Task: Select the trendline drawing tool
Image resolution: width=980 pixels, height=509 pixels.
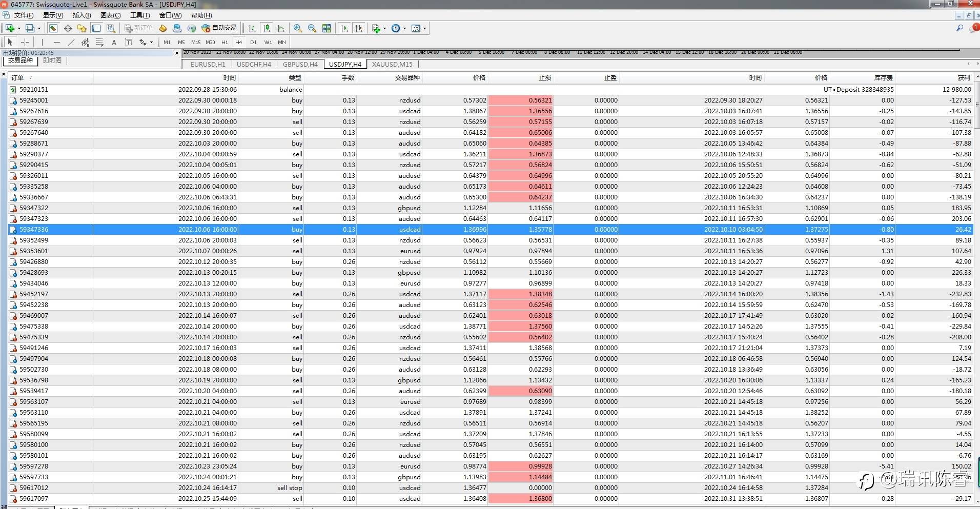Action: click(71, 42)
